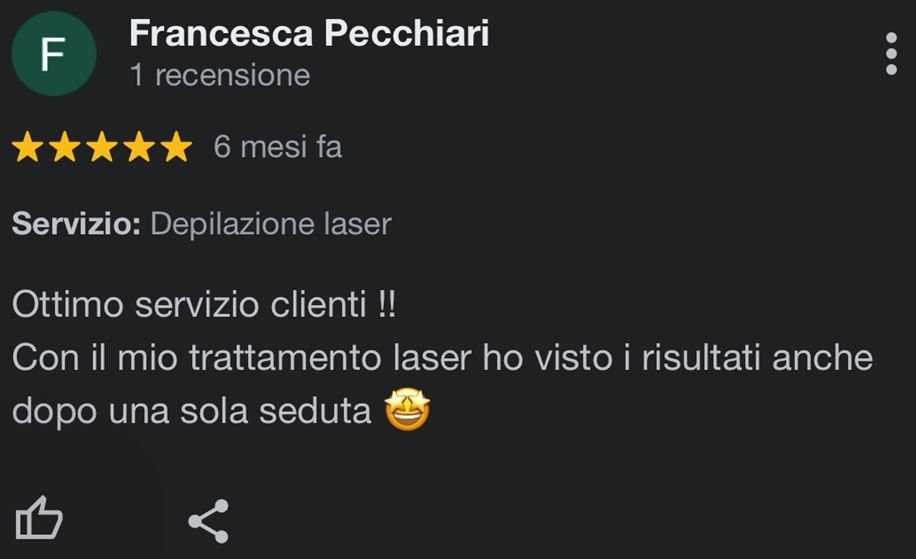Tap the second yellow rating star
Viewport: 916px width, 559px height.
(64, 147)
